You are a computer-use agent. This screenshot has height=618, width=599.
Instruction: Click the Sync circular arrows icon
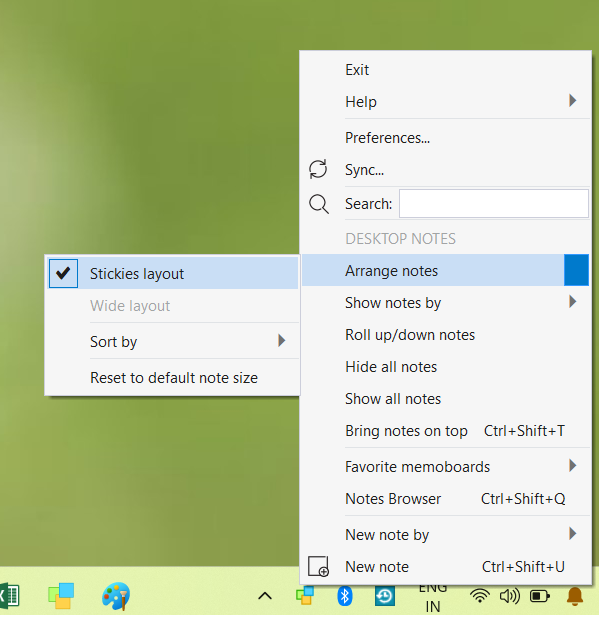pos(318,169)
